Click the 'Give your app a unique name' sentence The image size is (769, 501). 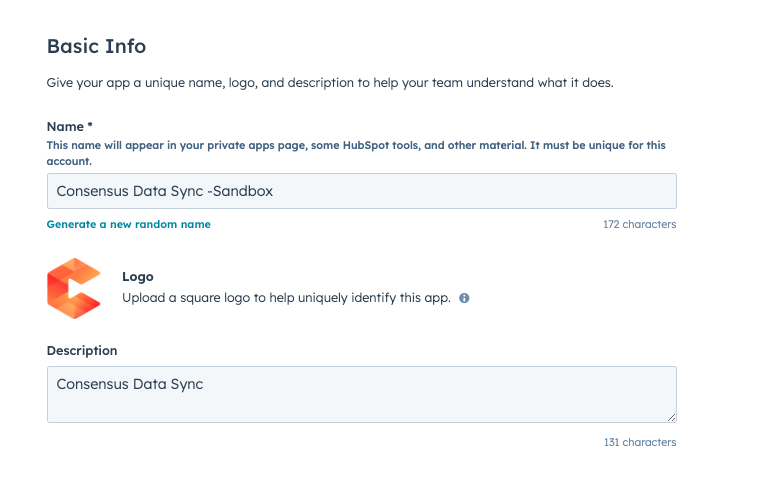(330, 82)
